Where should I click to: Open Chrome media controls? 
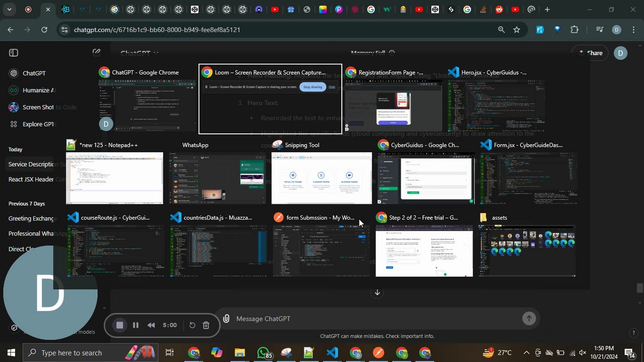(599, 30)
